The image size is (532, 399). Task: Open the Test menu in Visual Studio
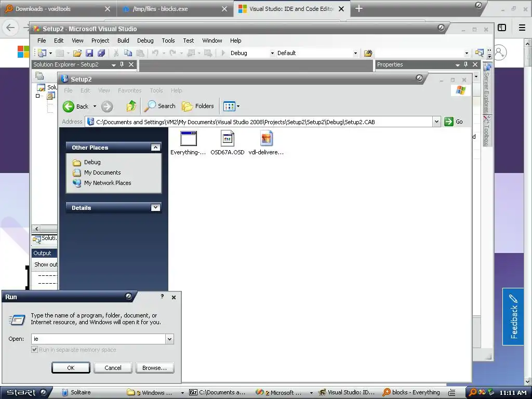(x=188, y=41)
